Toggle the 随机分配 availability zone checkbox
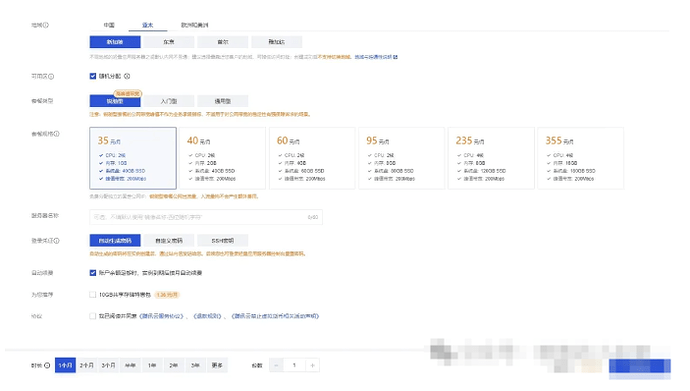Viewport: 690px width, 391px height. 93,76
